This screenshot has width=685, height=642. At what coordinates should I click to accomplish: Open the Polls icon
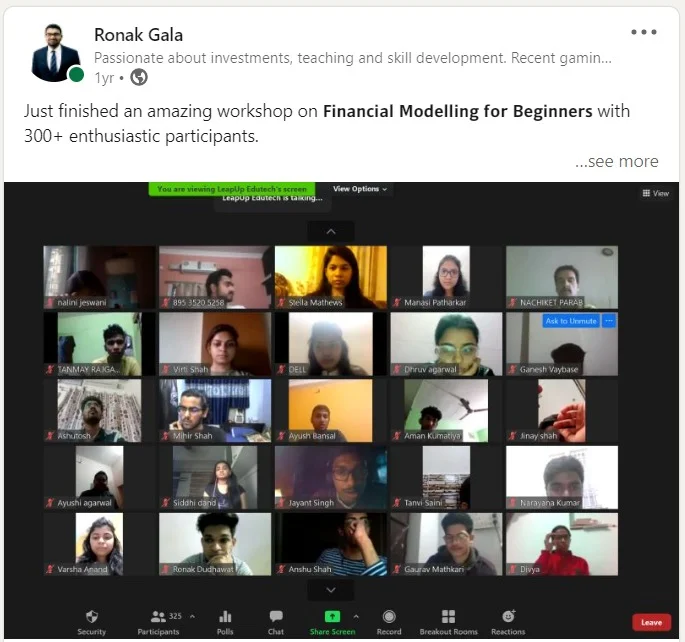tap(225, 616)
